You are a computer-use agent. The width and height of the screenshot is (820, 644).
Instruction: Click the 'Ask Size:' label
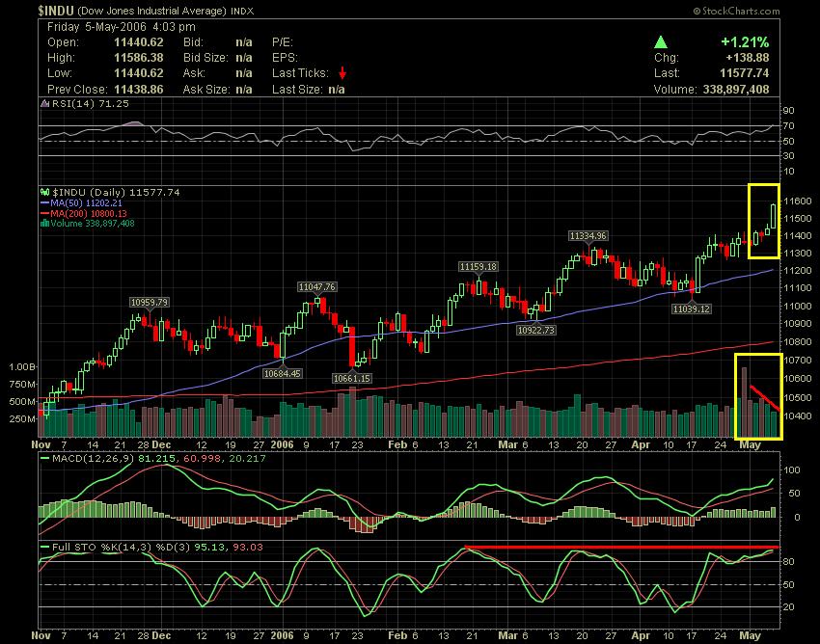206,90
